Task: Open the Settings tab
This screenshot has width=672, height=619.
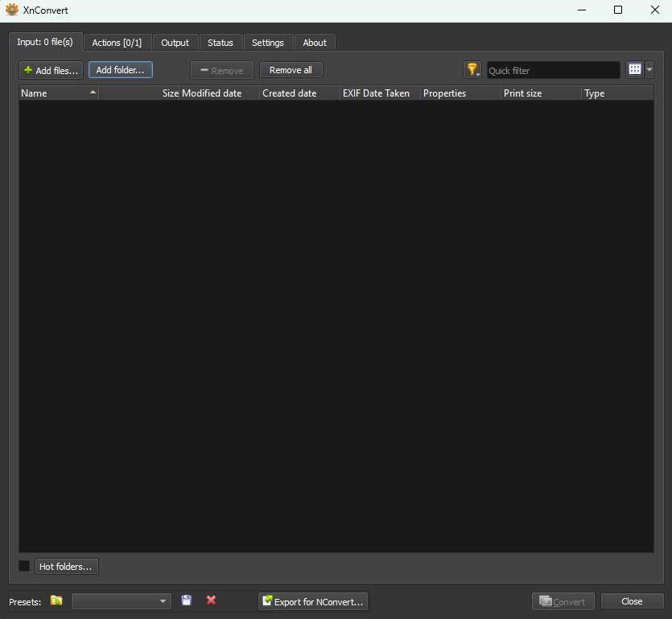Action: click(267, 42)
